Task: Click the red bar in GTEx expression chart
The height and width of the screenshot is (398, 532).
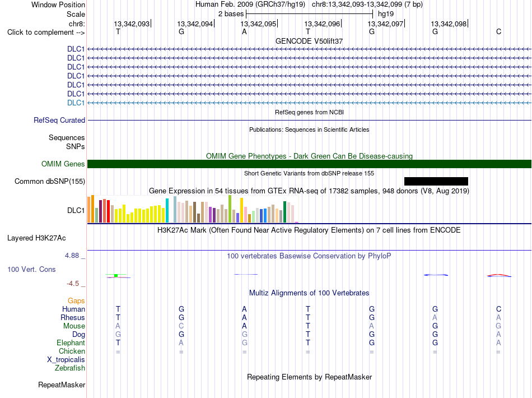Action: click(108, 211)
